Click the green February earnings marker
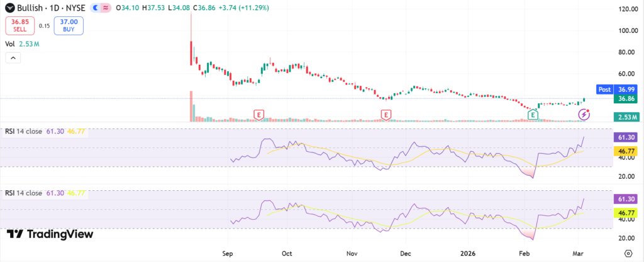Viewport: 644px width, 262px height. pos(533,114)
